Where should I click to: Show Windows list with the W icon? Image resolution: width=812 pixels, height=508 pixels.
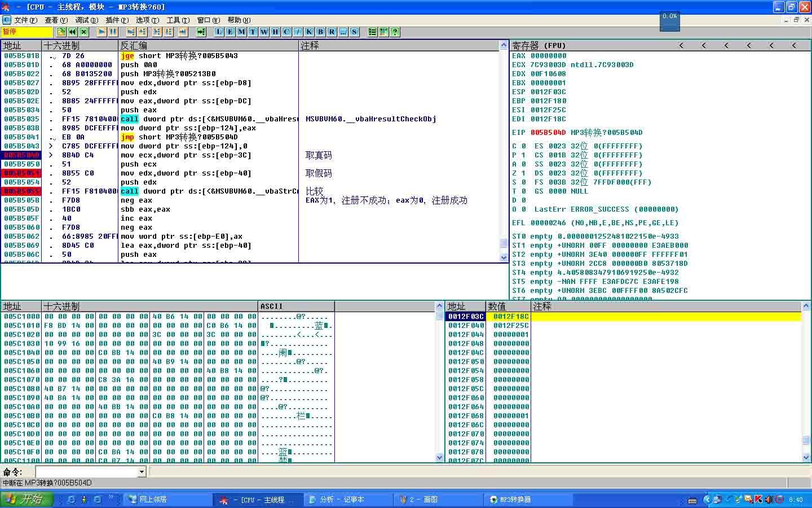coord(264,32)
